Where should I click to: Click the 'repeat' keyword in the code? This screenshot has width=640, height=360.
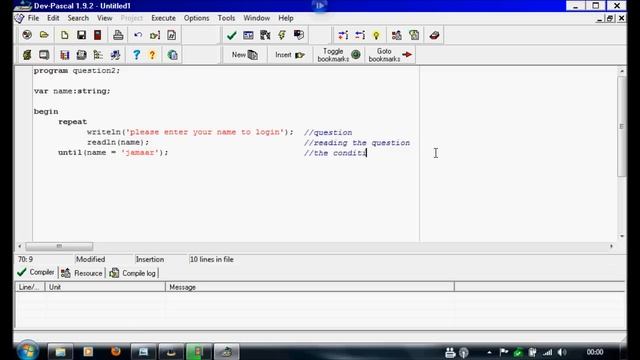pyautogui.click(x=73, y=122)
